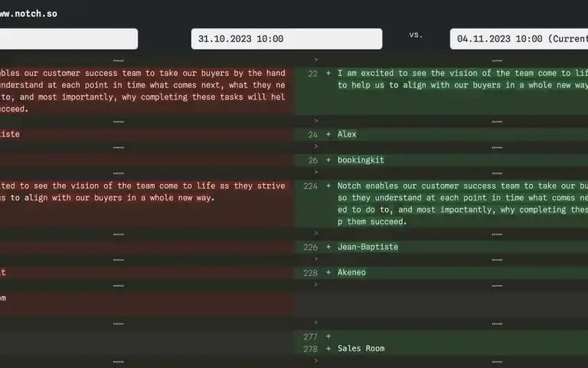The width and height of the screenshot is (588, 368).
Task: Expand collapsed lines via arrow below line 278
Action: click(x=315, y=361)
